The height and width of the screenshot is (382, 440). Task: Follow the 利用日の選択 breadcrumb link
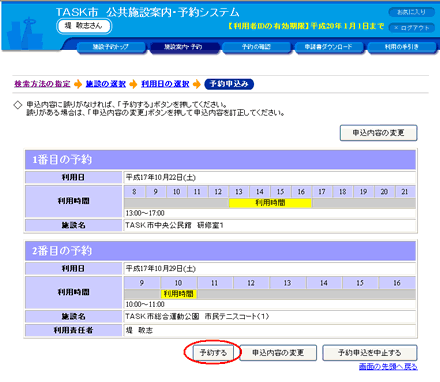click(165, 84)
